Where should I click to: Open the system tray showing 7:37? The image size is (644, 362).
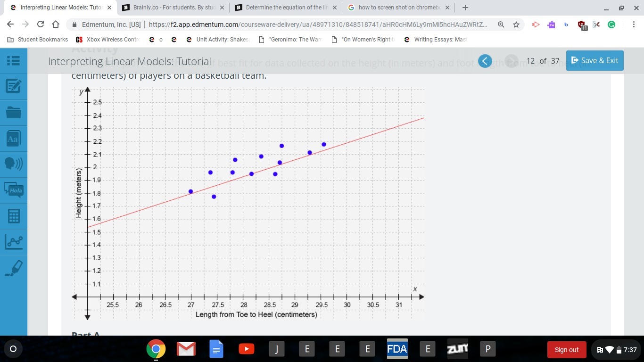point(616,350)
